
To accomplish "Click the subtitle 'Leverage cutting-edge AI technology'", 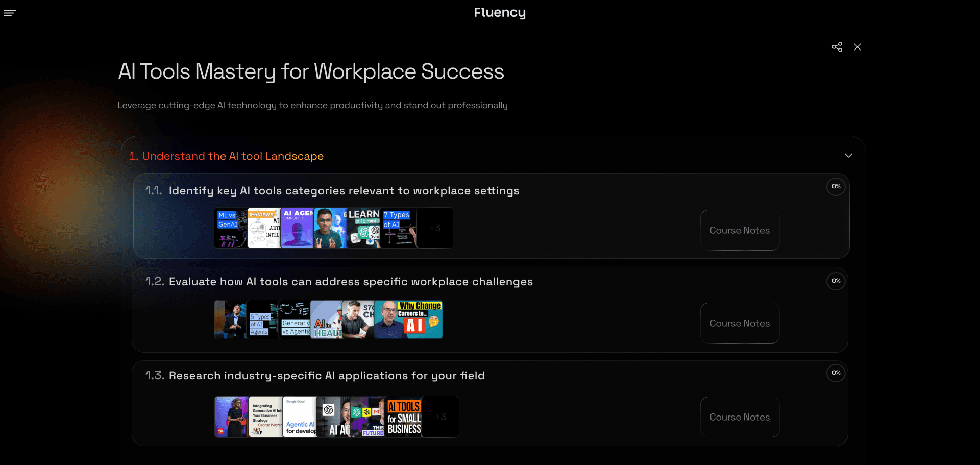I will pos(312,105).
